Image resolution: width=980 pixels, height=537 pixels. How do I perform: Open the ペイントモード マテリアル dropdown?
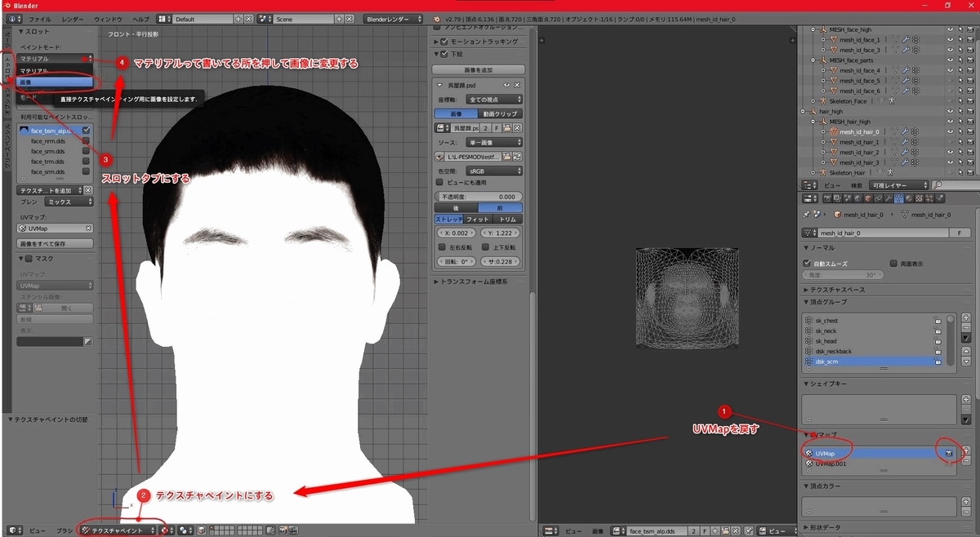click(55, 59)
